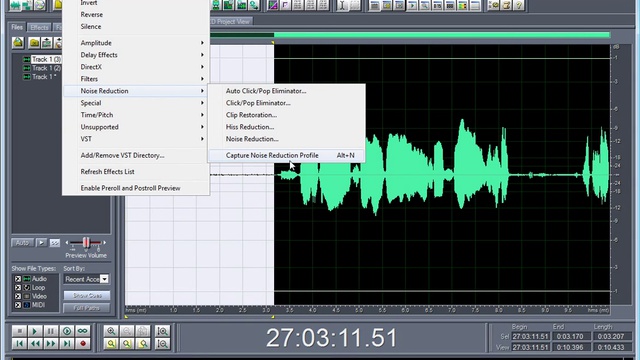Switch to Edit View via top-left waveform icon
This screenshot has height=360, width=640.
(x=16, y=5)
